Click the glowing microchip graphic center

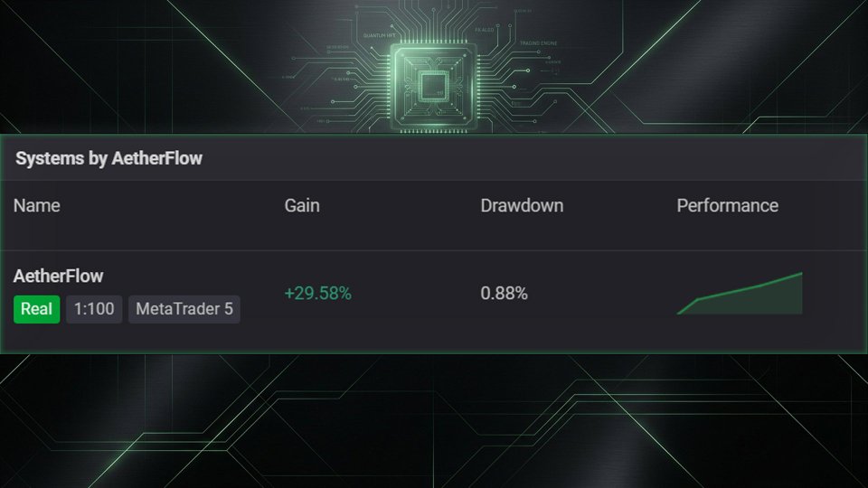pyautogui.click(x=433, y=87)
